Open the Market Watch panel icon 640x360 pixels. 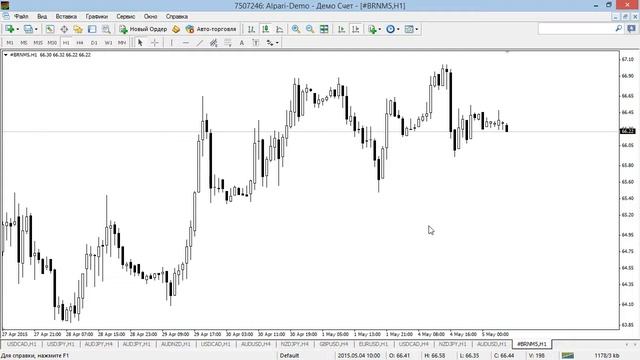click(x=50, y=29)
